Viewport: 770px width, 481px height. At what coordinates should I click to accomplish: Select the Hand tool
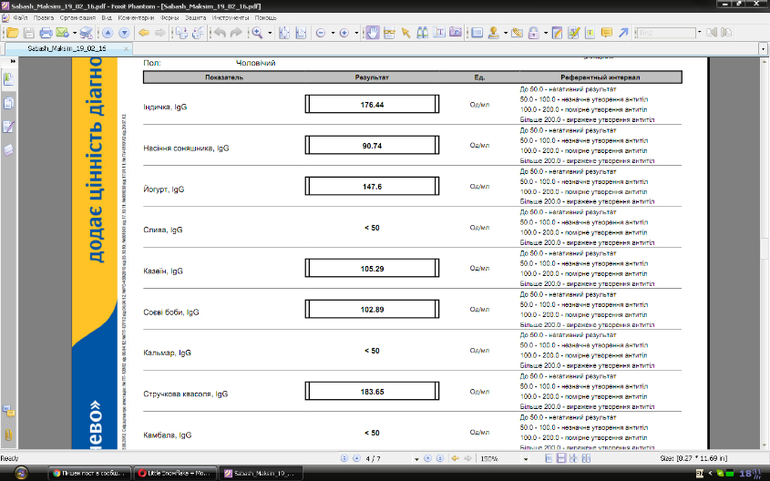372,33
